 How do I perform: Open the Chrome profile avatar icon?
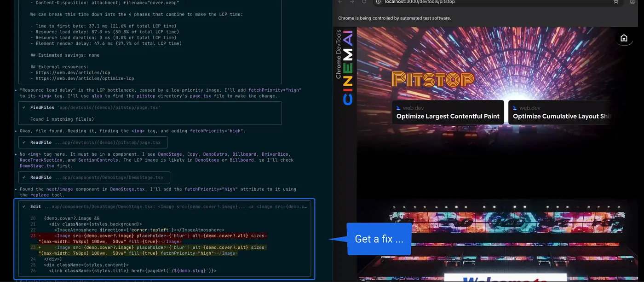click(x=632, y=2)
